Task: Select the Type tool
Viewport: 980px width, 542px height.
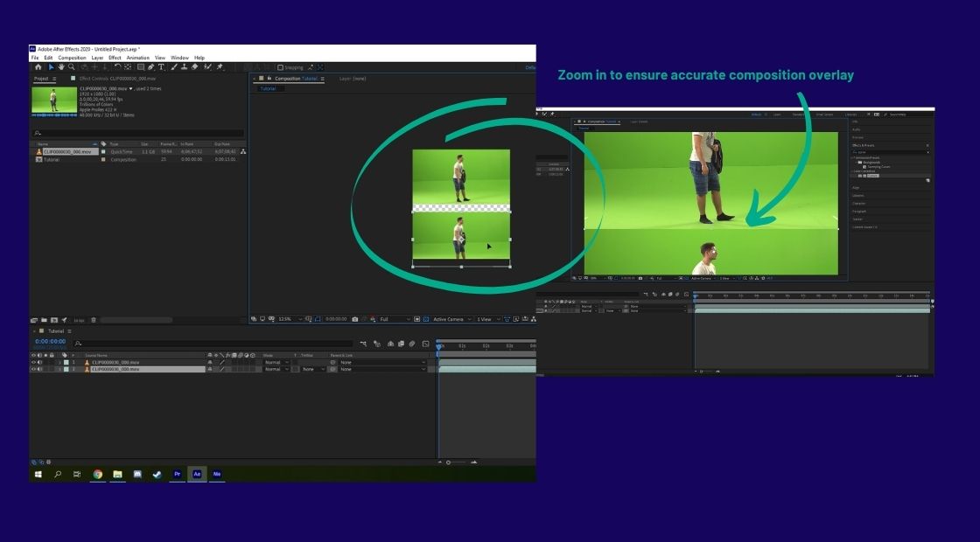Action: point(161,66)
